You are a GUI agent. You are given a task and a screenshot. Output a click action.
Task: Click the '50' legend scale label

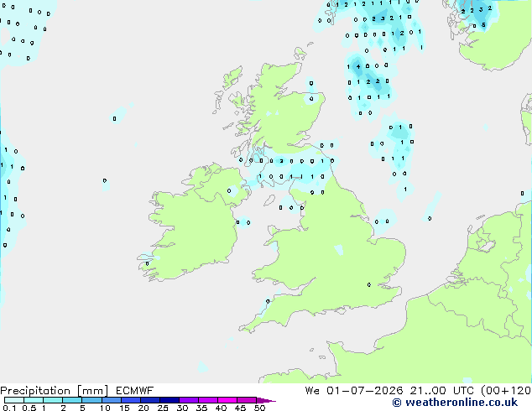[x=259, y=408]
